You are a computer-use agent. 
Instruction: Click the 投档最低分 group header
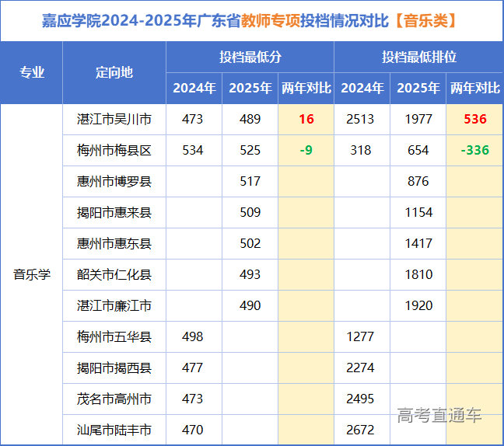[250, 57]
